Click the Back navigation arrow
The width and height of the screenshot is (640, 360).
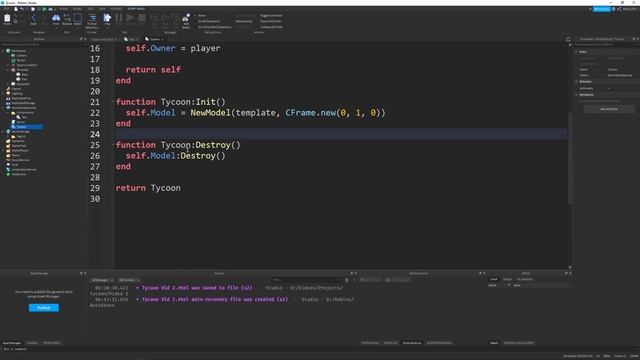coord(34,19)
